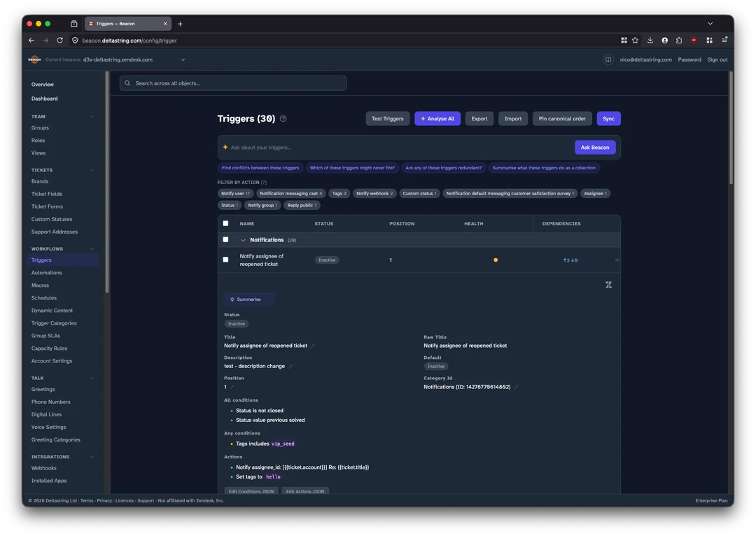Check the Notifications group checkbox

click(225, 239)
